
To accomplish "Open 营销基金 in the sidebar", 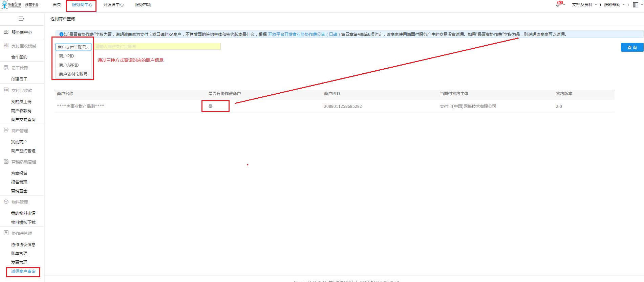I will 19,191.
